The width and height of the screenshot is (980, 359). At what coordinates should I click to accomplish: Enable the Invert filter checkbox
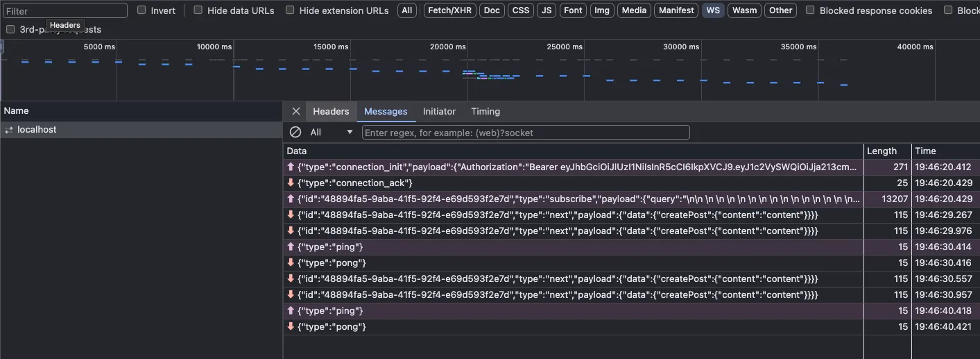[x=141, y=10]
